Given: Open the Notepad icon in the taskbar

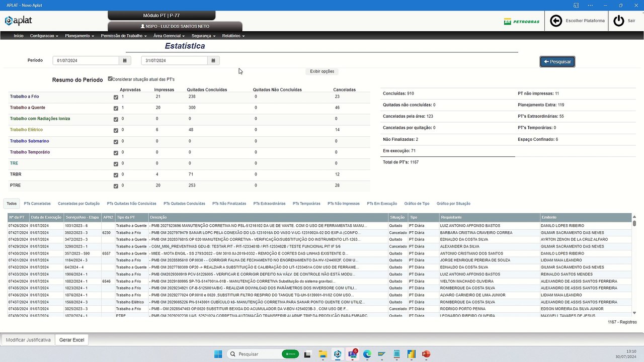Looking at the screenshot, I should coord(397,354).
